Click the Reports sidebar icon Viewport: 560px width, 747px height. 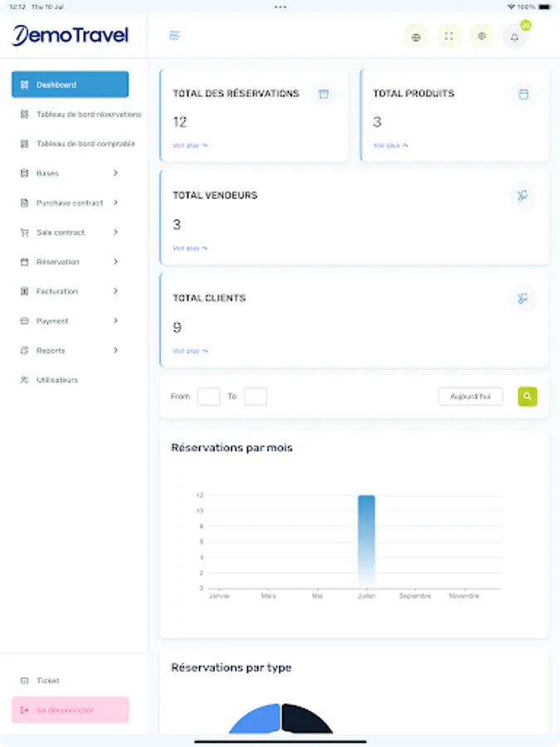pos(24,350)
